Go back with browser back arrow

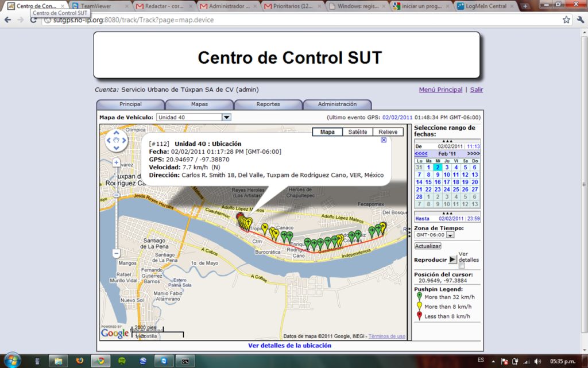(8, 20)
